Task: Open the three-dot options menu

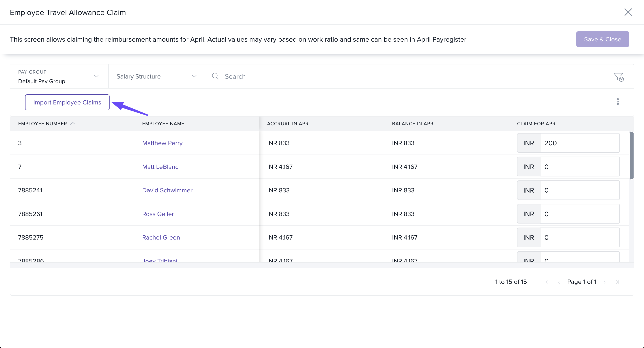Action: [x=618, y=102]
